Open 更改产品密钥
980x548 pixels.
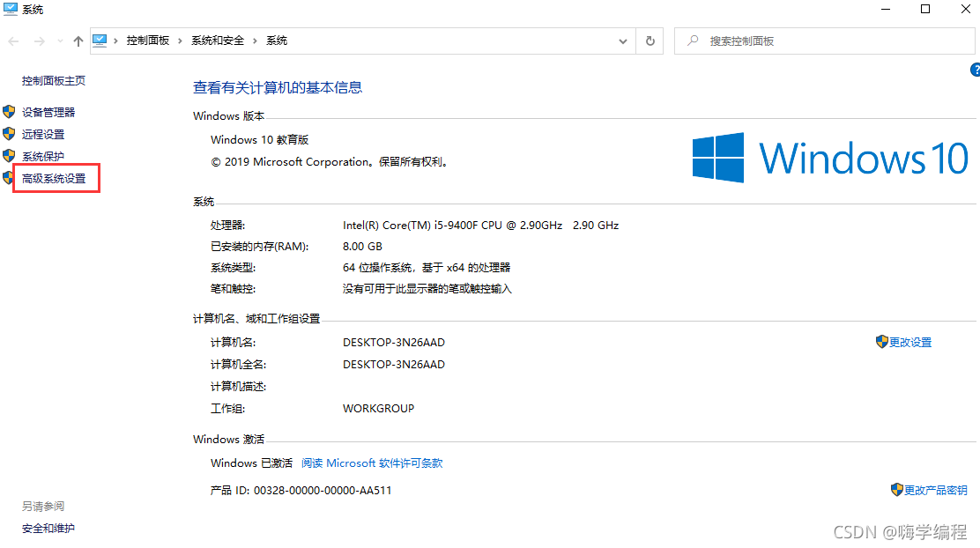click(936, 491)
